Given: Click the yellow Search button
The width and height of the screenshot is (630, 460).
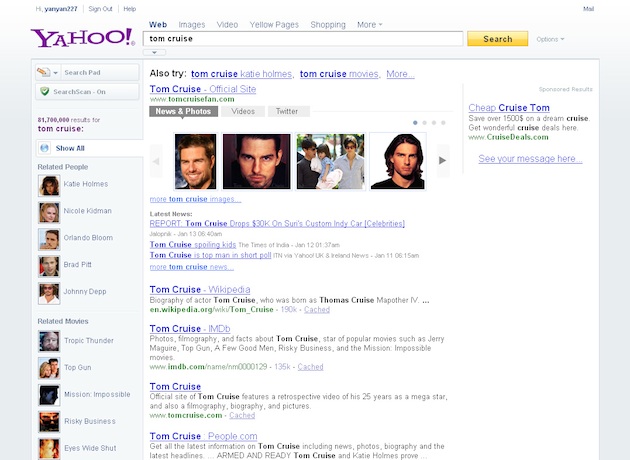Looking at the screenshot, I should point(497,39).
